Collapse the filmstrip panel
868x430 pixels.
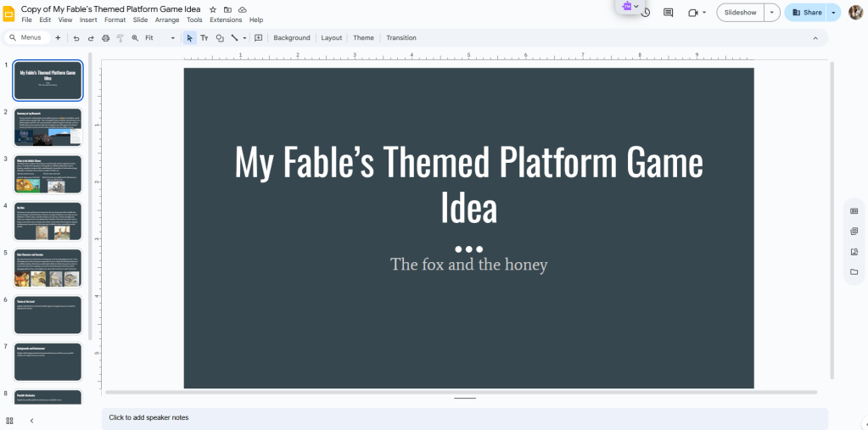pyautogui.click(x=31, y=420)
